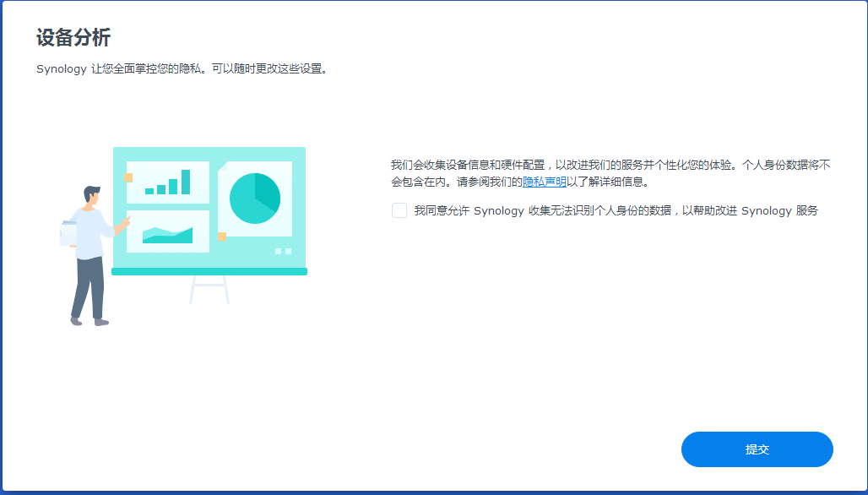Click the area chart graphic on the board

167,234
